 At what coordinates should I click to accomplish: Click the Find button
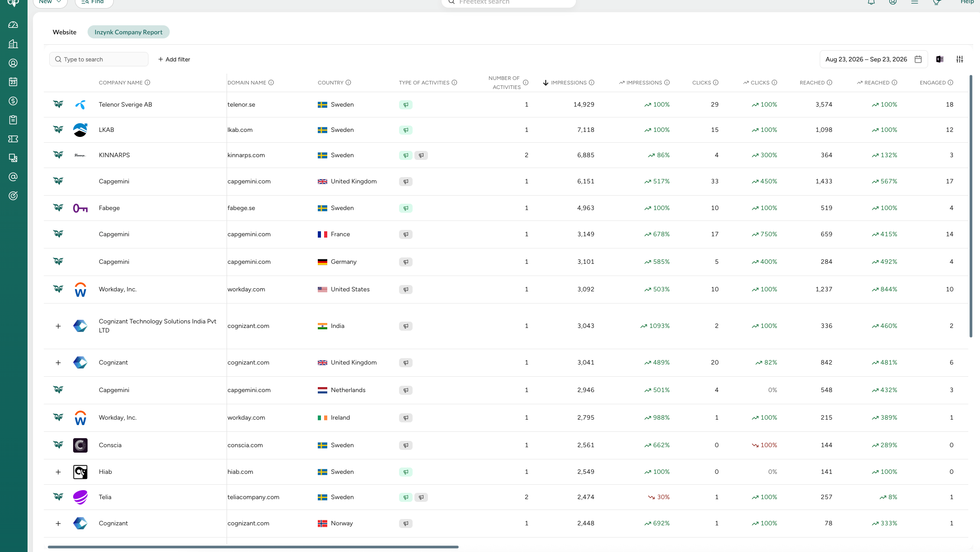tap(94, 3)
